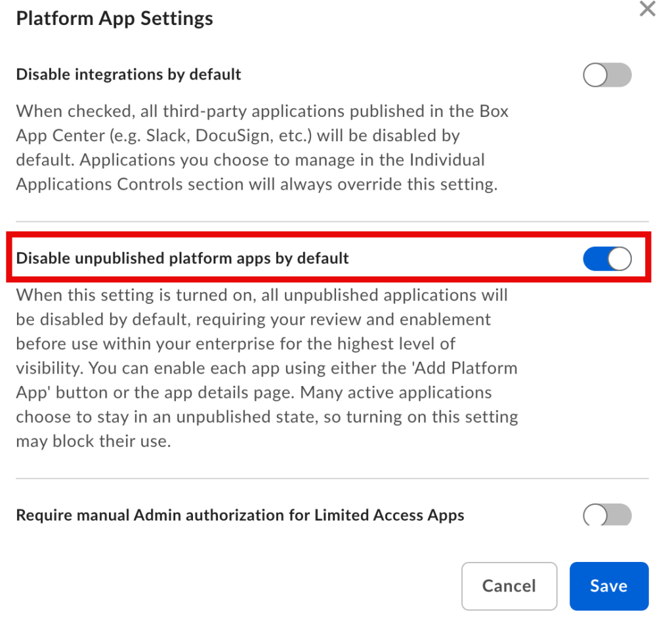Close the Platform App Settings dialog
672x621 pixels.
pos(647,10)
